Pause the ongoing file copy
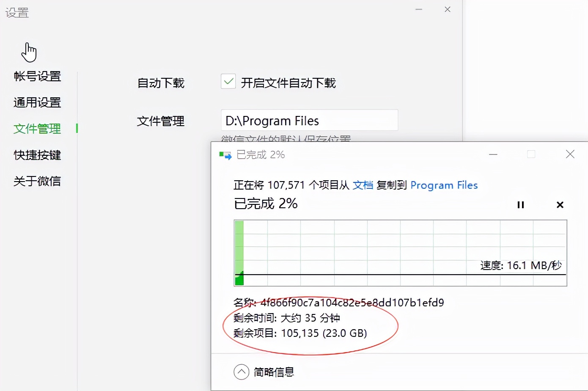Viewport: 588px width, 391px height. 521,205
